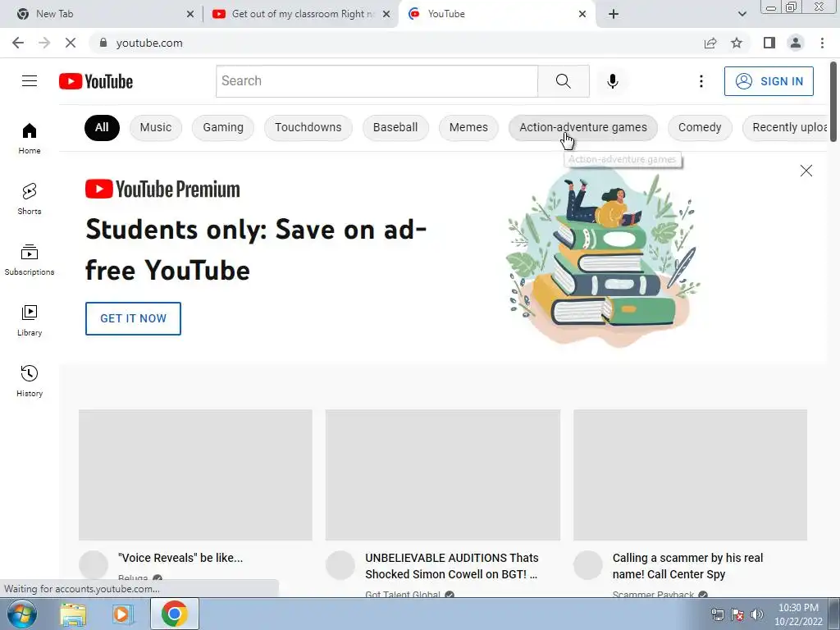
Task: Open a new tab with plus button
Action: point(614,14)
